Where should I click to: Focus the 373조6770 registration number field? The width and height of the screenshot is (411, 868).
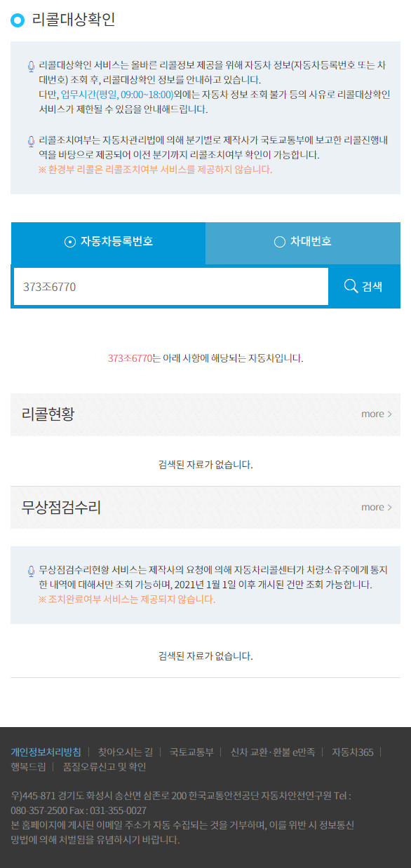pos(171,286)
